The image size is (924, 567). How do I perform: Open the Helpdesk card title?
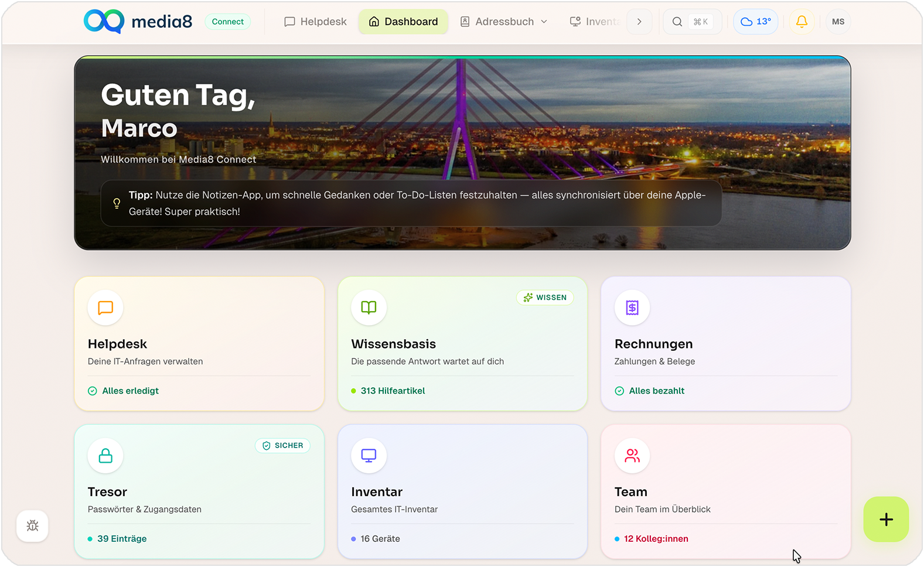[117, 344]
